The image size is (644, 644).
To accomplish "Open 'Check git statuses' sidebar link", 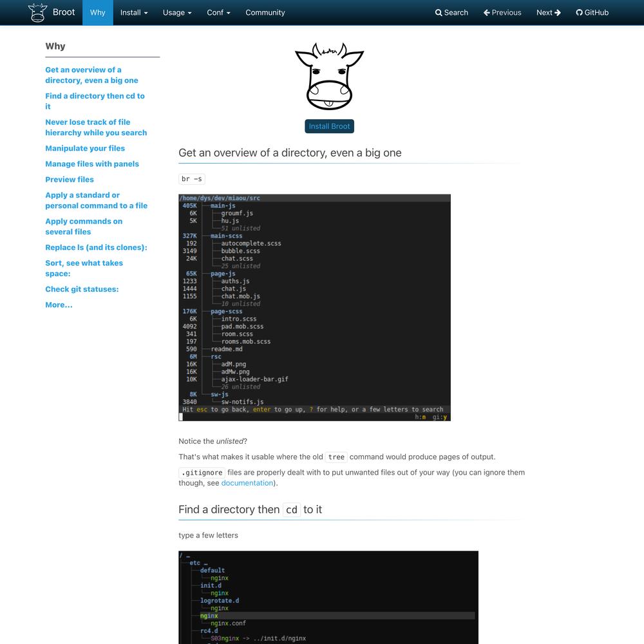I will [82, 289].
